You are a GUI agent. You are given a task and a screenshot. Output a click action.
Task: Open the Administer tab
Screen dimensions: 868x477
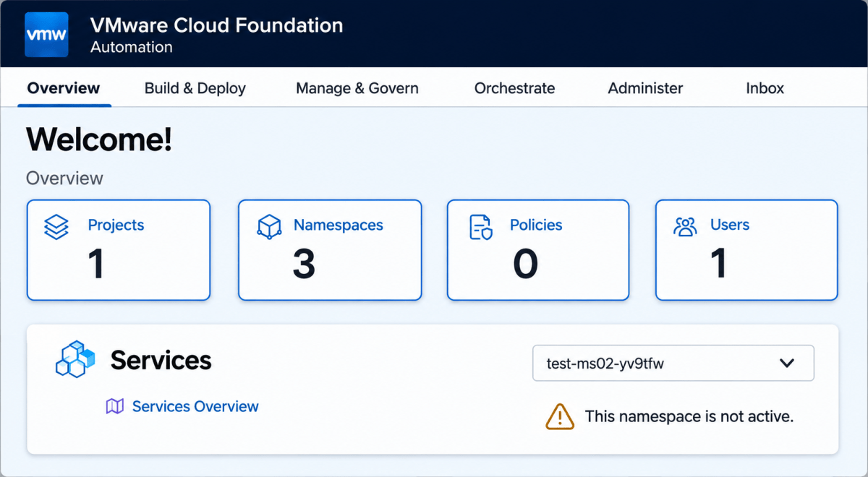(x=645, y=88)
